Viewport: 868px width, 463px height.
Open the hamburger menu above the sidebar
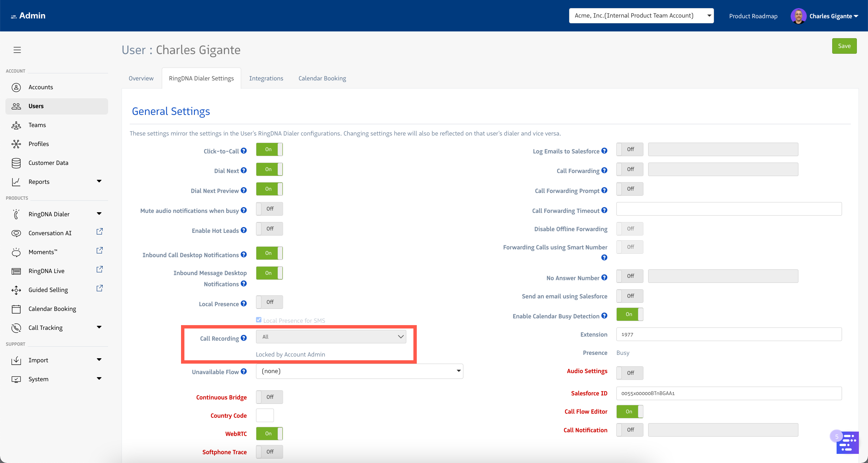click(x=17, y=50)
